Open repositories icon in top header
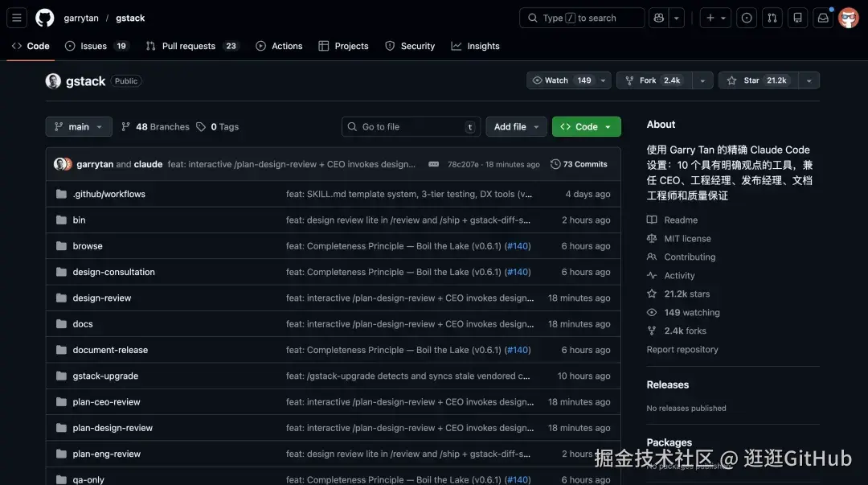The width and height of the screenshot is (868, 485). click(798, 18)
